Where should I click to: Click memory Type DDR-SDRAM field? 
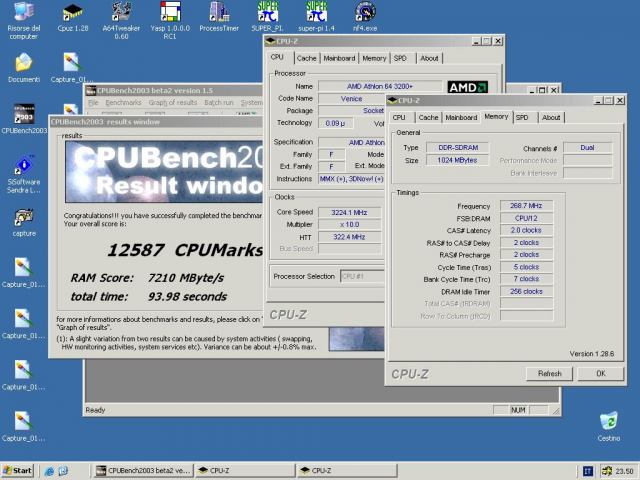[458, 147]
